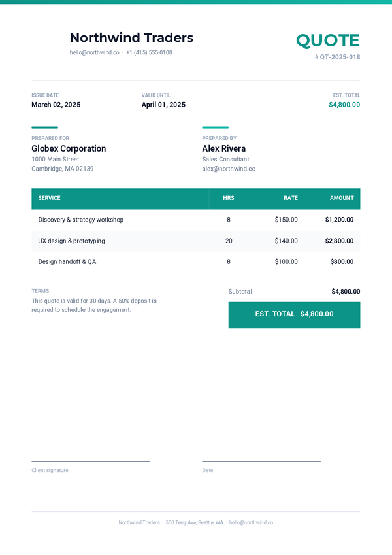Click the EST. TOTAL $4,800.00 banner
This screenshot has width=392, height=555.
point(294,315)
